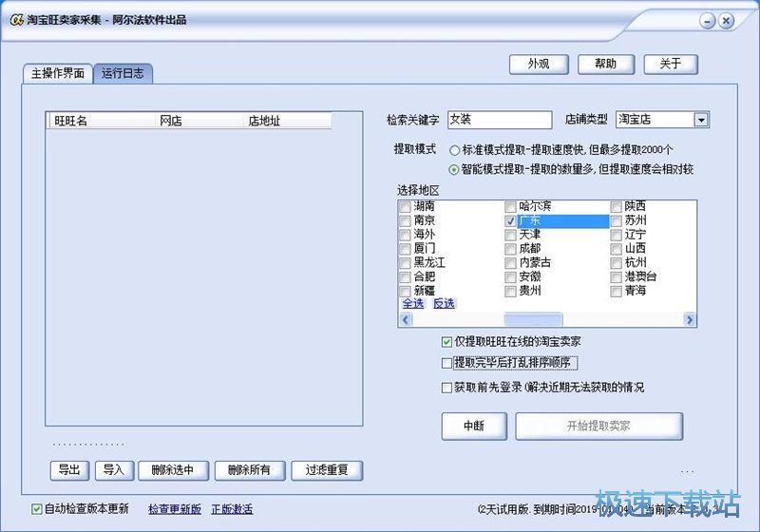Open the 运行日志 tab
This screenshot has width=760, height=532.
click(x=123, y=73)
